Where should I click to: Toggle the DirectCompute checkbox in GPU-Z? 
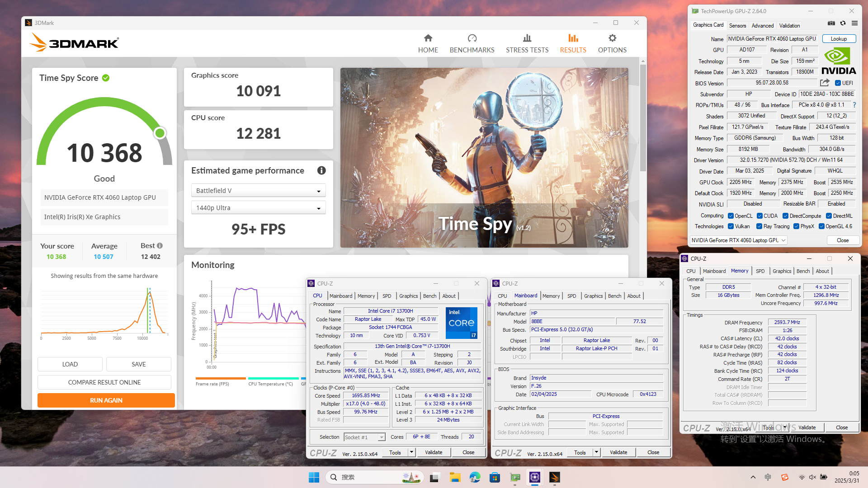(x=786, y=216)
